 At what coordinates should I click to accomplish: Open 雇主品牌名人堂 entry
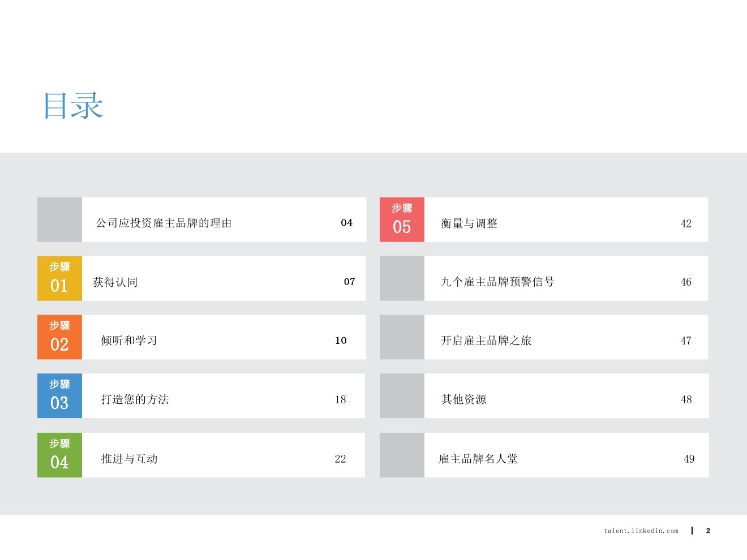478,459
